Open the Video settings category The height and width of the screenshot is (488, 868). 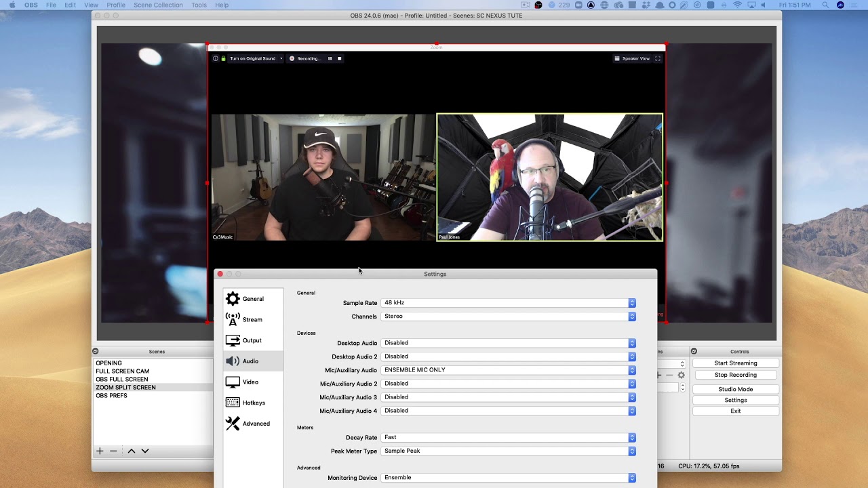pyautogui.click(x=253, y=382)
